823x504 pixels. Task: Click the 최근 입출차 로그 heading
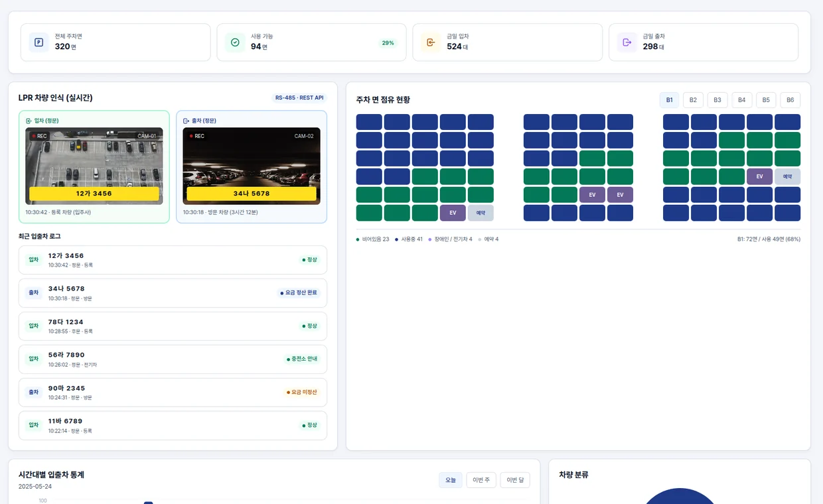coord(40,236)
